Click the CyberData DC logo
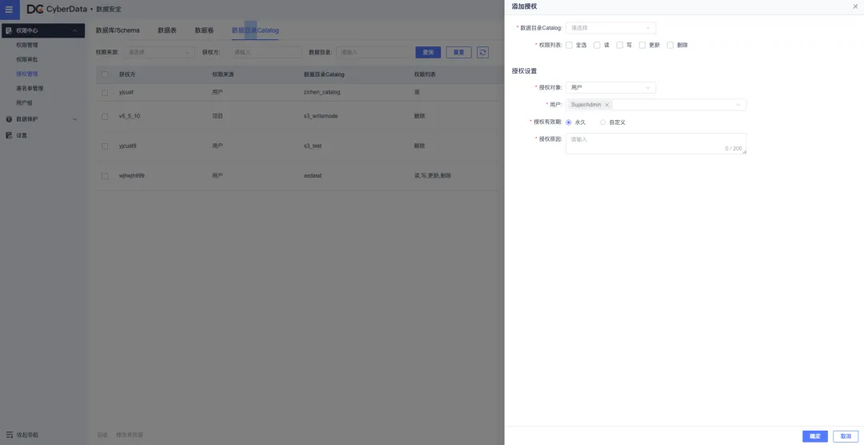 tap(35, 9)
